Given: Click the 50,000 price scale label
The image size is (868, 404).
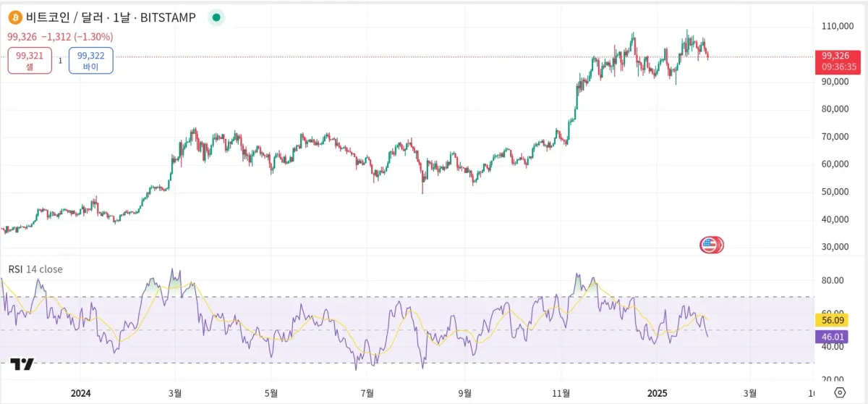Looking at the screenshot, I should click(834, 192).
